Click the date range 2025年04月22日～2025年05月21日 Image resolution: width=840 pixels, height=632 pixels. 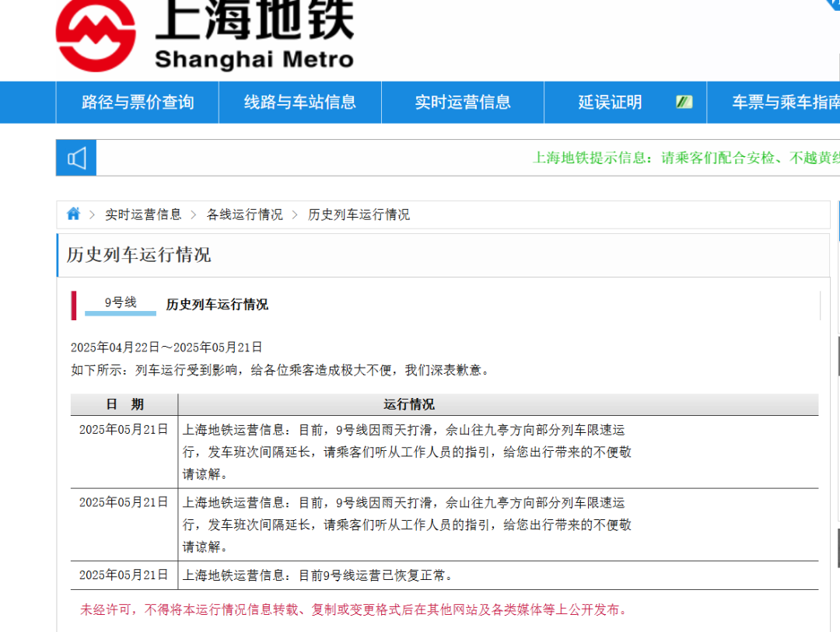point(166,347)
